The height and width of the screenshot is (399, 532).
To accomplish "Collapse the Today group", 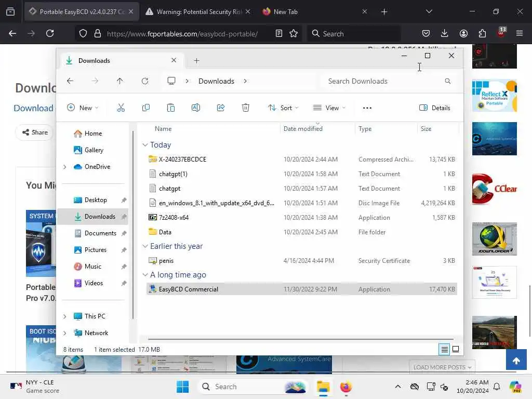I will tap(145, 145).
